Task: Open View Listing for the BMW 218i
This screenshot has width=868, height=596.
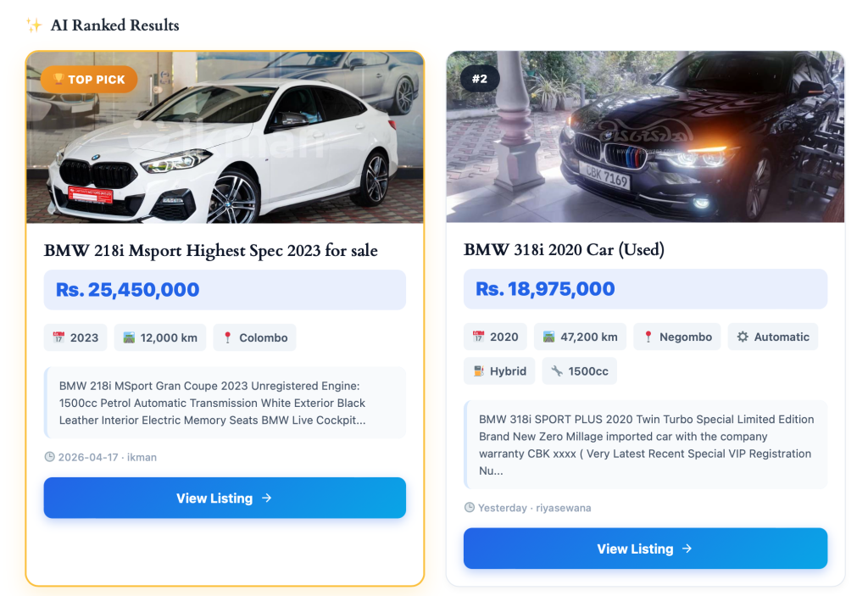Action: pyautogui.click(x=225, y=498)
